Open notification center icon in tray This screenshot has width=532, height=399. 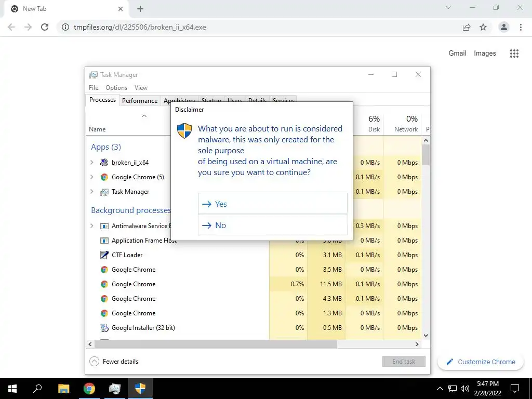coord(515,389)
